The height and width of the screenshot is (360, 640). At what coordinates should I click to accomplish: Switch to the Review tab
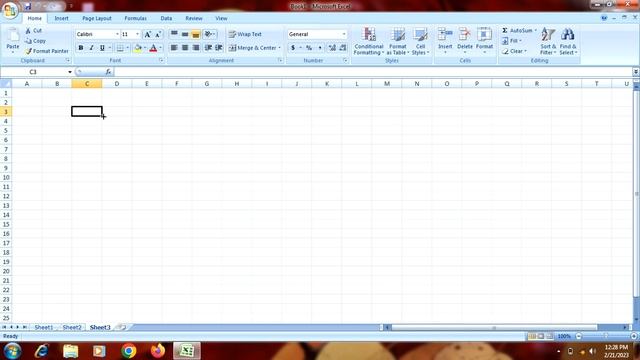point(194,18)
